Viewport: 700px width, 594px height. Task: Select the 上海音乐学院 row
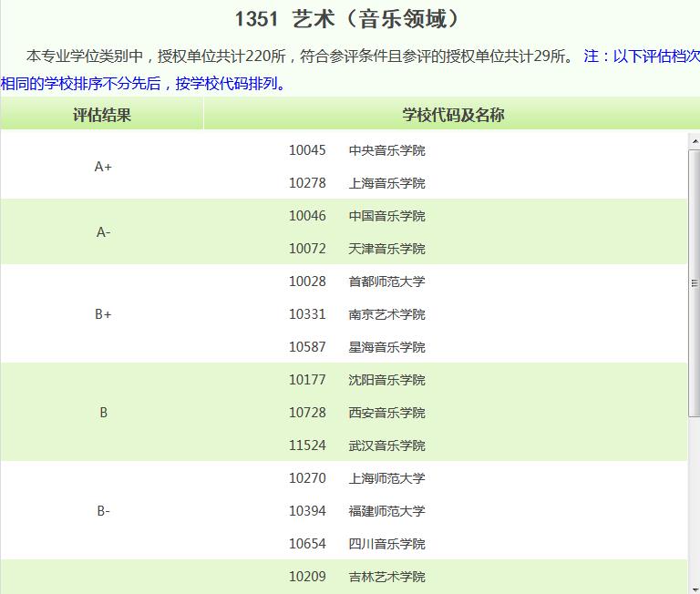pyautogui.click(x=386, y=183)
